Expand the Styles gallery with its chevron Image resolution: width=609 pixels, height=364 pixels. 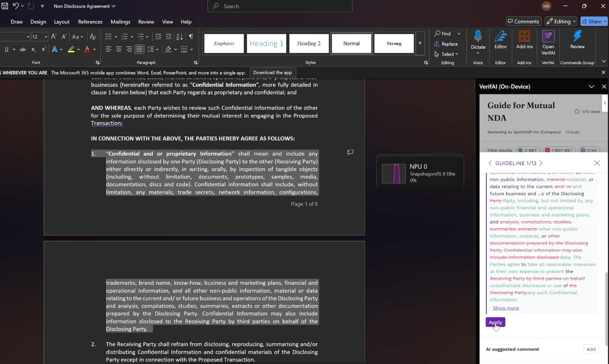coord(420,43)
